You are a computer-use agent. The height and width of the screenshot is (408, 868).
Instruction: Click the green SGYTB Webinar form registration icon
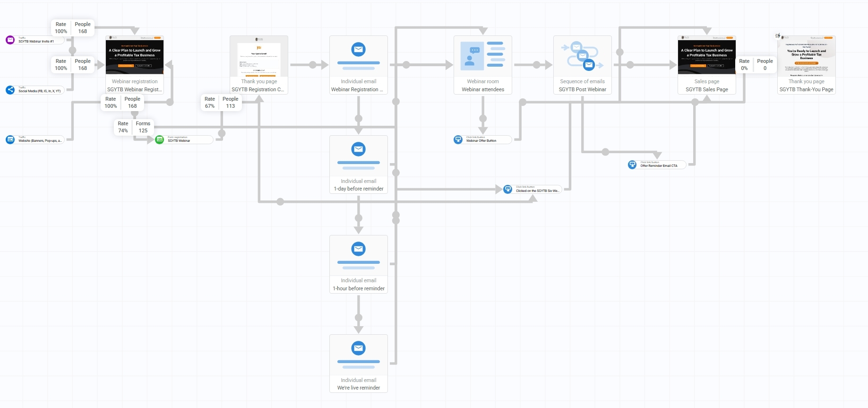[160, 139]
